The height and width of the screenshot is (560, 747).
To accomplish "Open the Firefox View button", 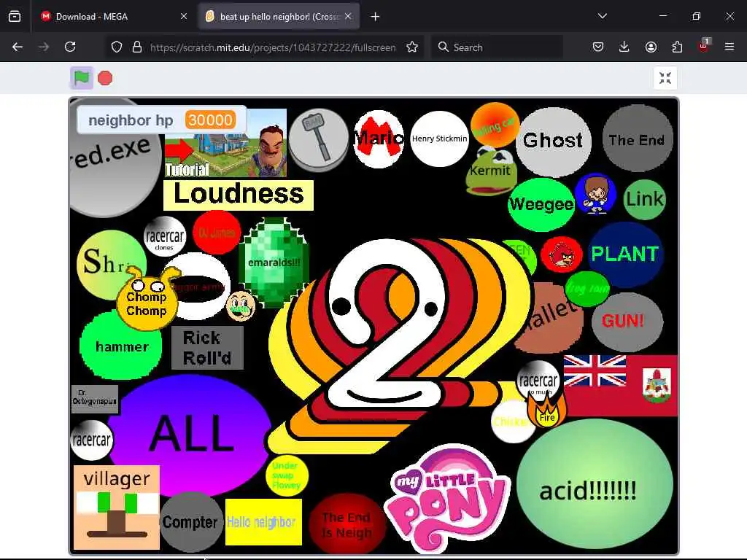I will [15, 17].
